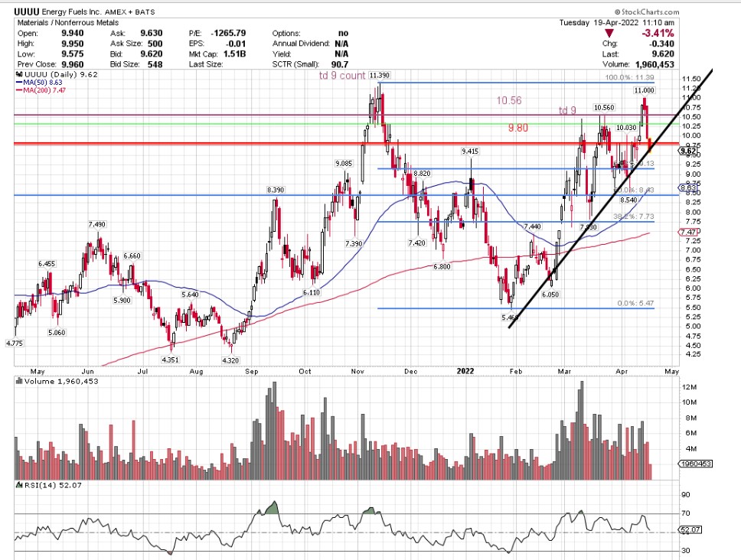Click the Low value 9.575
The width and height of the screenshot is (741, 560).
click(73, 54)
